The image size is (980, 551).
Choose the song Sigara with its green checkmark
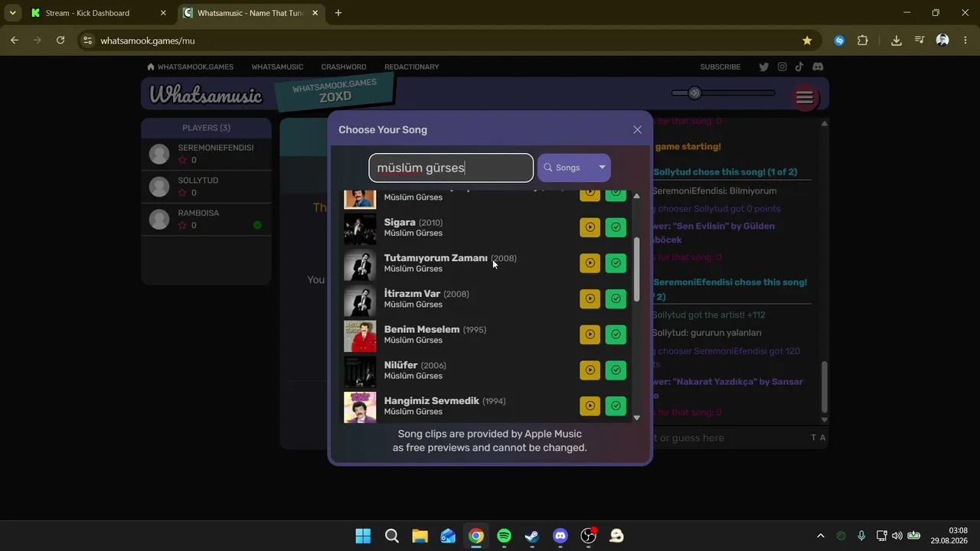[616, 227]
